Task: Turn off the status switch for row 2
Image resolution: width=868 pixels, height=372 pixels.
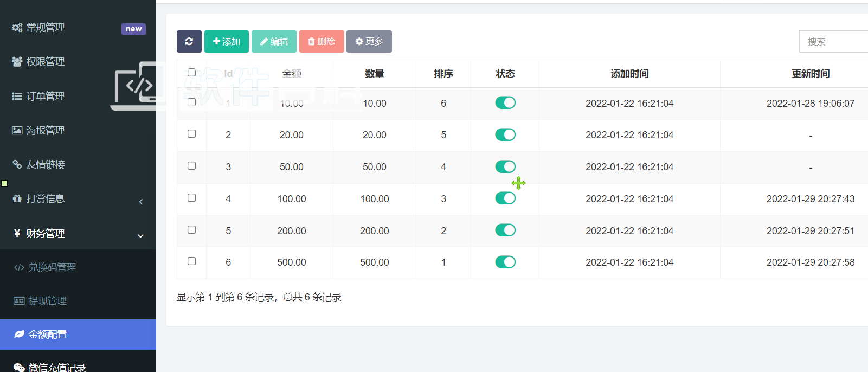Action: [x=505, y=134]
